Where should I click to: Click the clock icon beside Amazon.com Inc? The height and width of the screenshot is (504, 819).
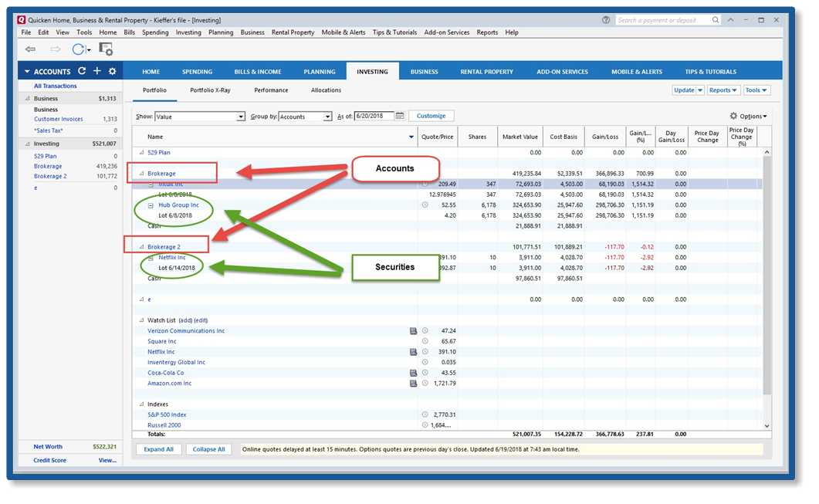(x=425, y=384)
